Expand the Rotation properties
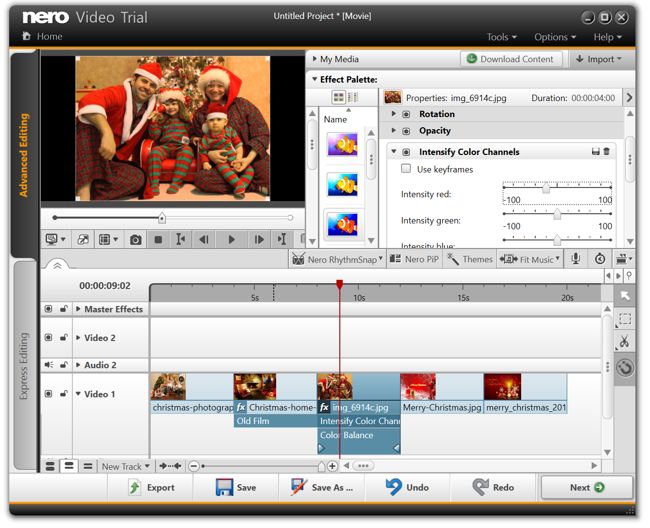 pos(394,114)
